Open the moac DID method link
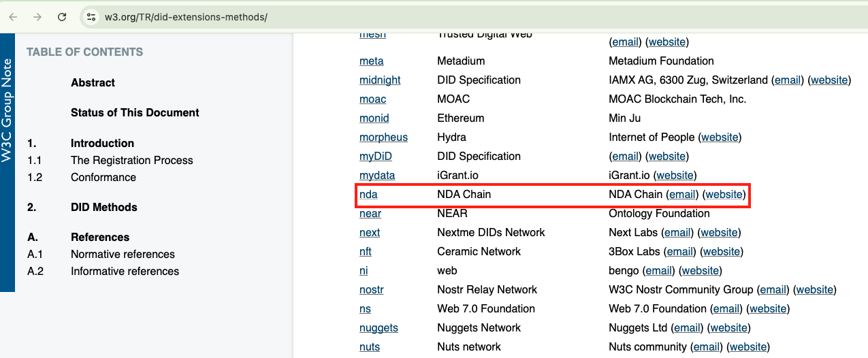 [372, 99]
